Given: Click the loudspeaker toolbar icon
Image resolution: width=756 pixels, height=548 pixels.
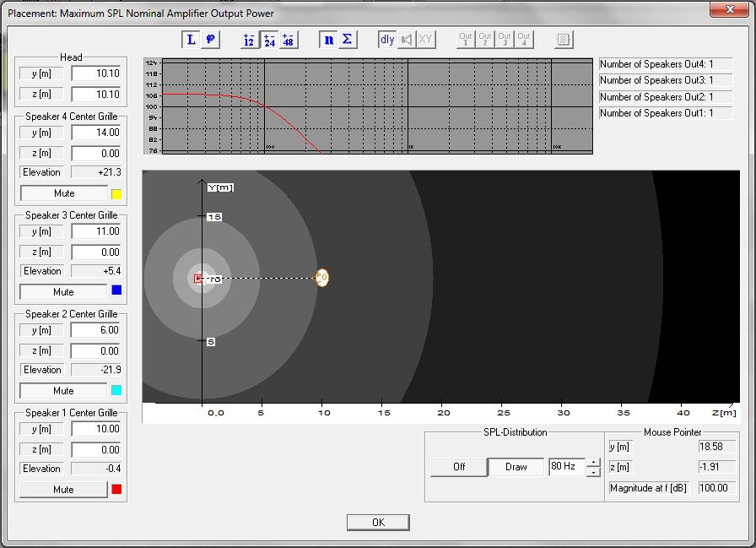Looking at the screenshot, I should point(407,40).
